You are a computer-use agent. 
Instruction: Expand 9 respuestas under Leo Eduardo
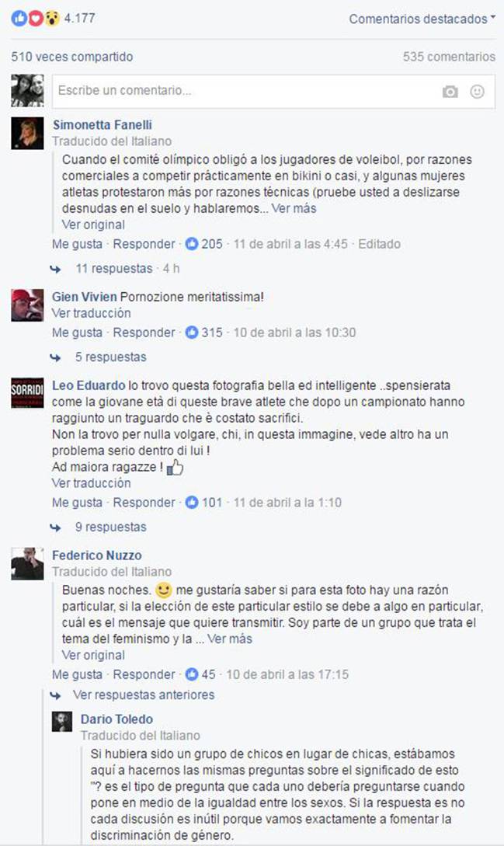coord(110,527)
